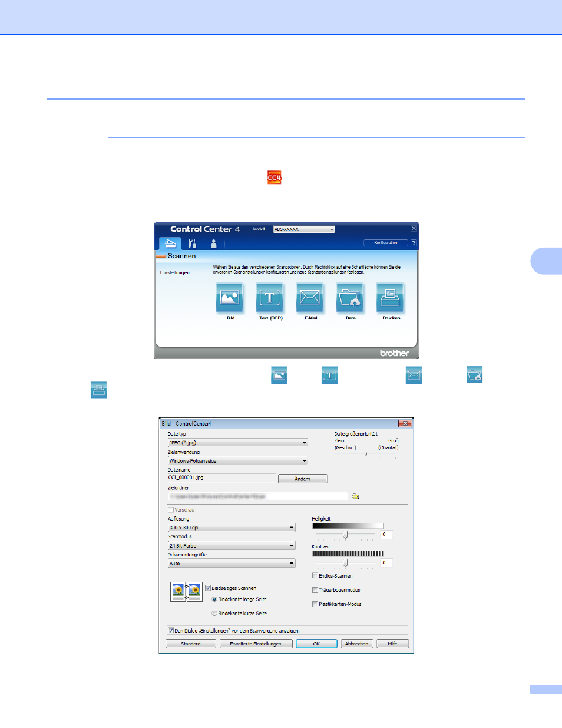Click the Erweiterte Einstellungen button
This screenshot has height=728, width=562.
point(255,644)
